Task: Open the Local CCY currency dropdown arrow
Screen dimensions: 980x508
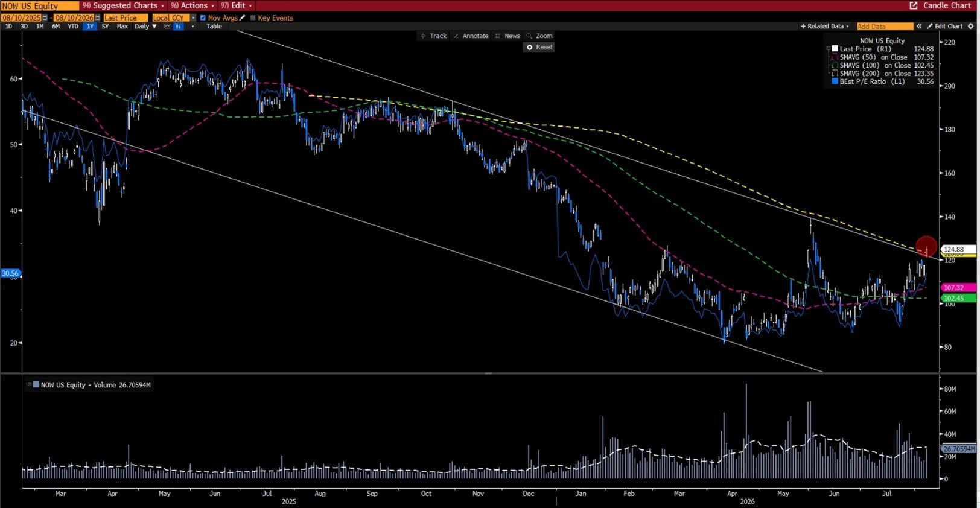Action: click(193, 18)
